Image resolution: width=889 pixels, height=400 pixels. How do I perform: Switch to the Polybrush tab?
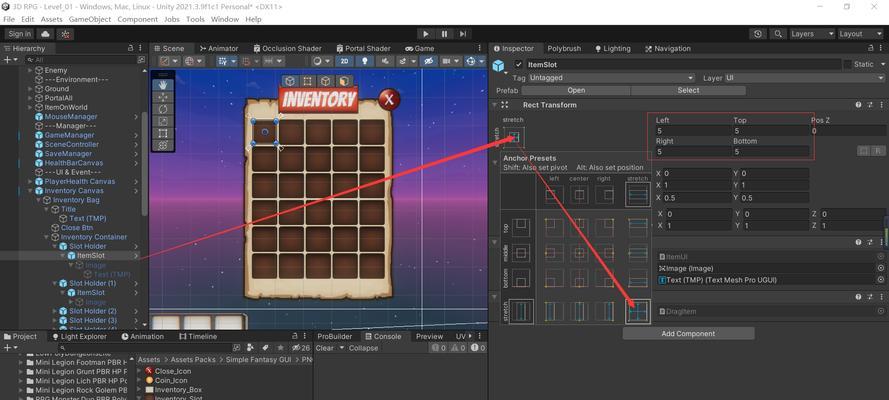click(x=564, y=49)
